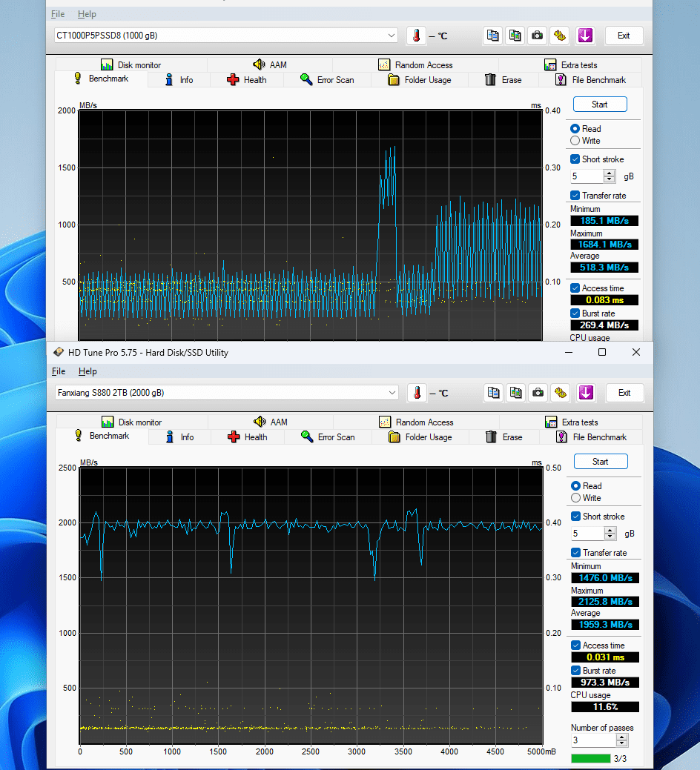This screenshot has height=770, width=700.
Task: Click thermometer temperature icon in upper window
Action: tap(416, 36)
